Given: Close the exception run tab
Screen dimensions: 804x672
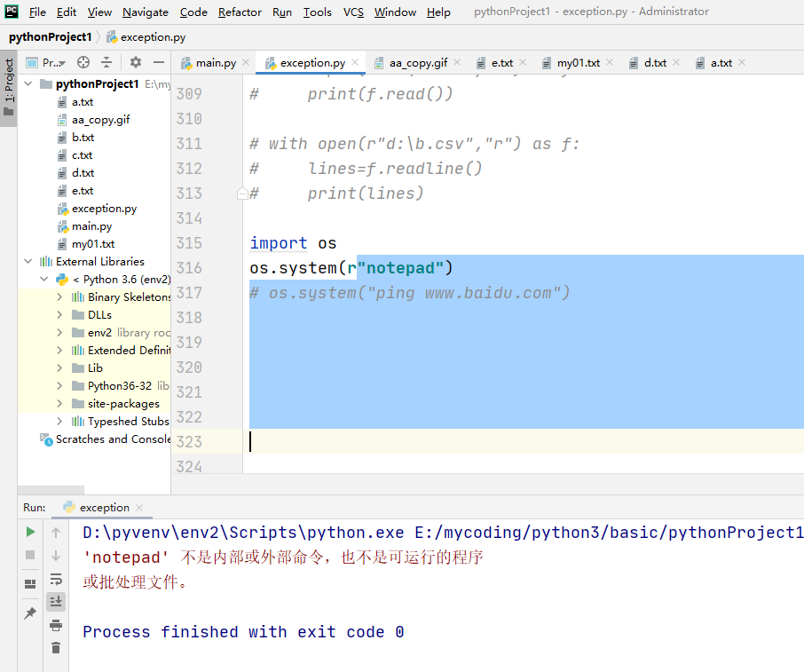Looking at the screenshot, I should (x=139, y=508).
